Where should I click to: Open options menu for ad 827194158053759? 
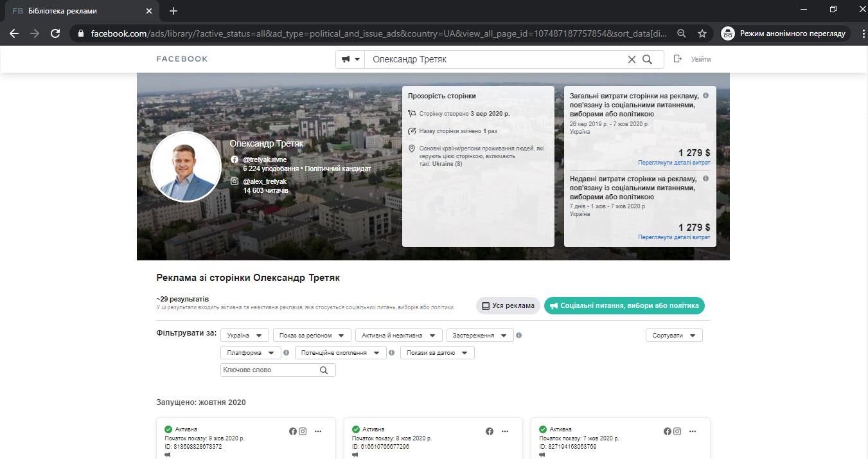(693, 431)
